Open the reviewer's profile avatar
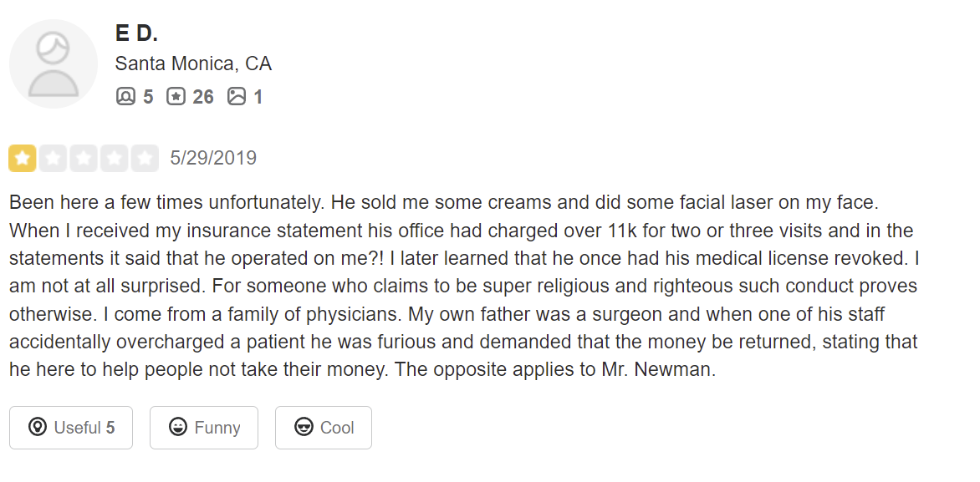The height and width of the screenshot is (482, 980). 54,64
